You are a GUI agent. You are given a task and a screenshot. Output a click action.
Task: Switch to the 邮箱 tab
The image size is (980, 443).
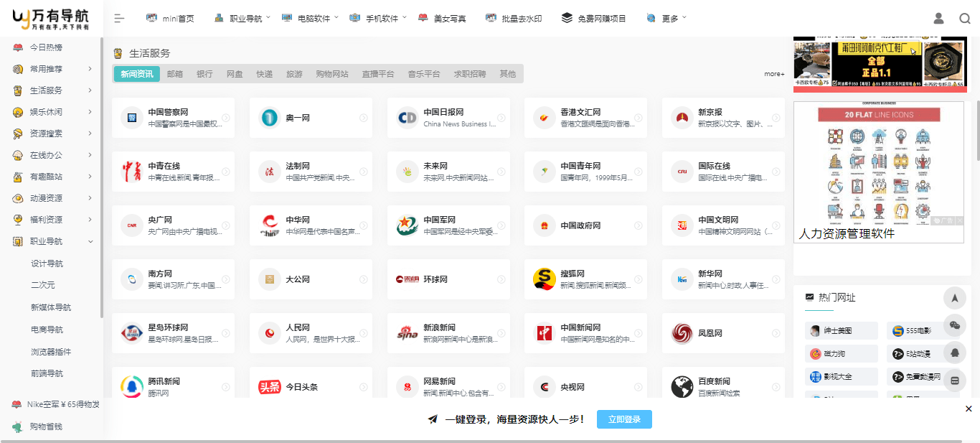point(175,74)
